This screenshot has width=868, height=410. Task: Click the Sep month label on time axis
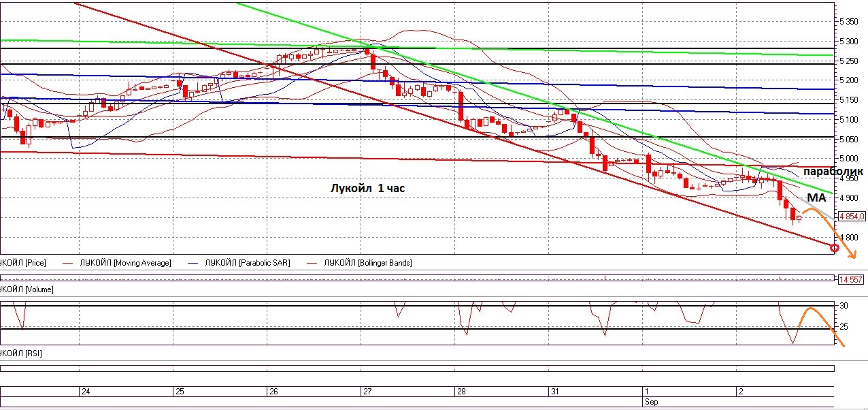click(x=651, y=402)
